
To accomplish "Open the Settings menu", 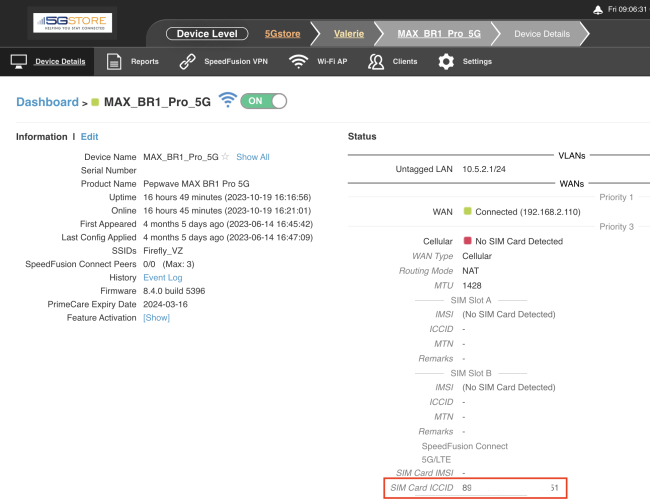I will [x=477, y=61].
